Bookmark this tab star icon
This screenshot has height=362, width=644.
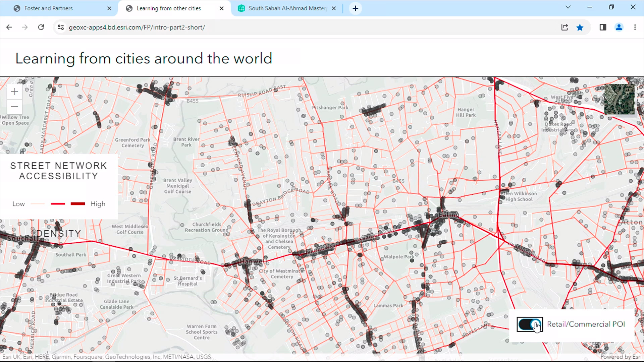pyautogui.click(x=580, y=27)
